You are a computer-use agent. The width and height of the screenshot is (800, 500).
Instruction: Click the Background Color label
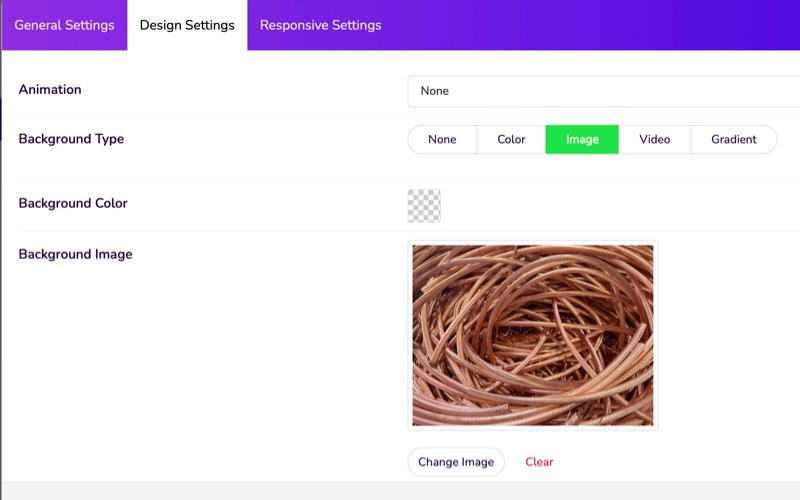coord(73,203)
